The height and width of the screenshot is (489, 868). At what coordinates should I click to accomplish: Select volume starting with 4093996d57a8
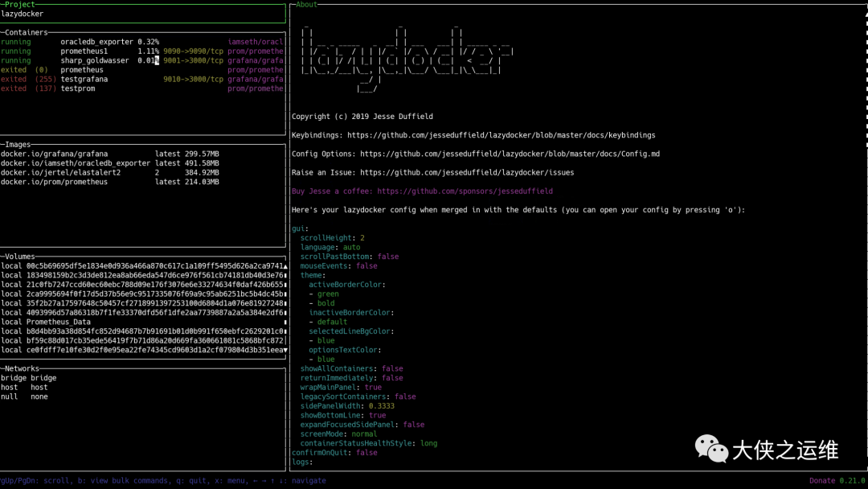point(141,312)
